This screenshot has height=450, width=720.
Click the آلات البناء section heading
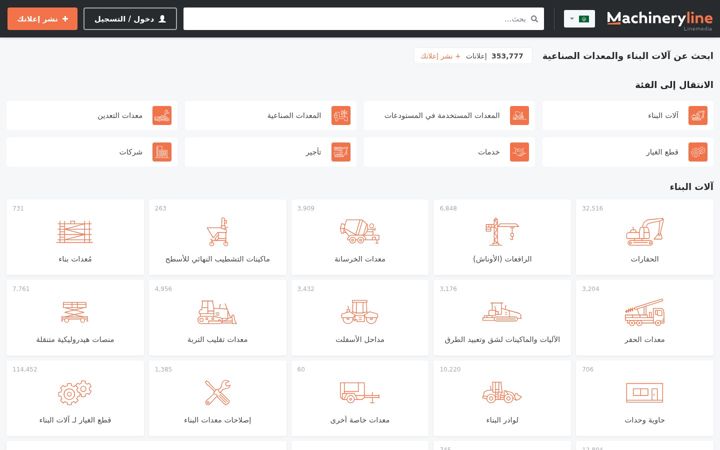[691, 186]
